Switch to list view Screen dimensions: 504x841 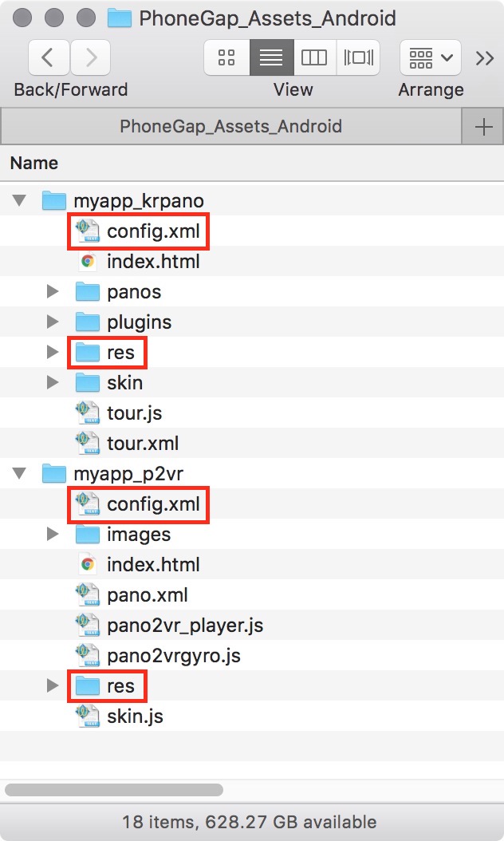(x=271, y=57)
